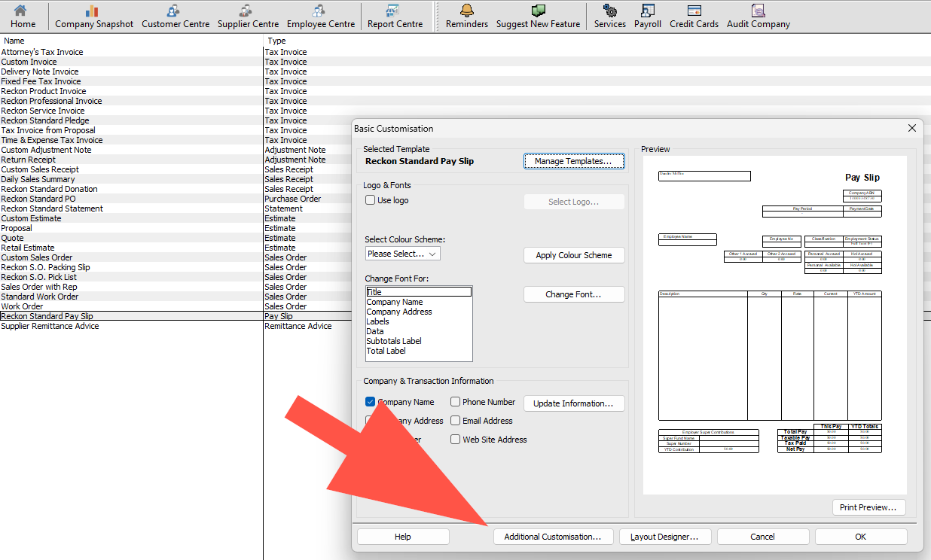
Task: Open the Customer Centre
Action: 176,16
